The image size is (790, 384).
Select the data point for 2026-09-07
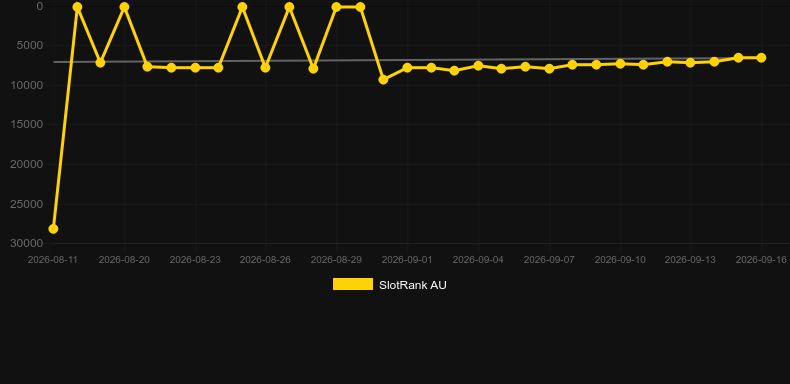[x=549, y=69]
